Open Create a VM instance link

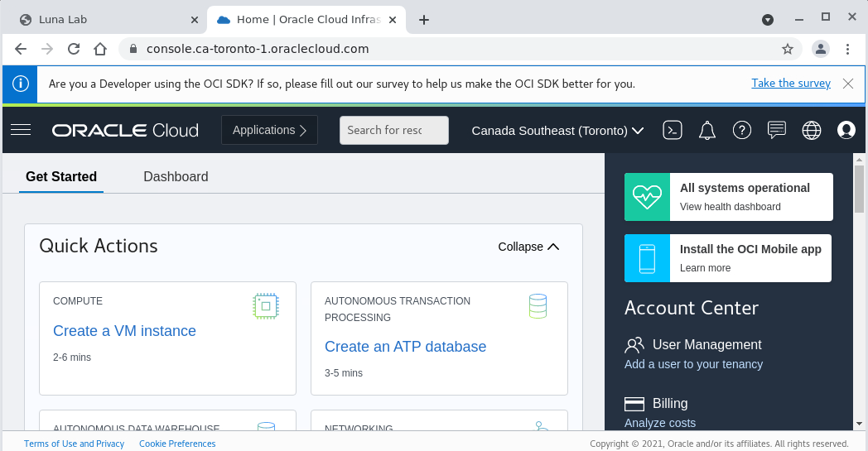click(124, 331)
